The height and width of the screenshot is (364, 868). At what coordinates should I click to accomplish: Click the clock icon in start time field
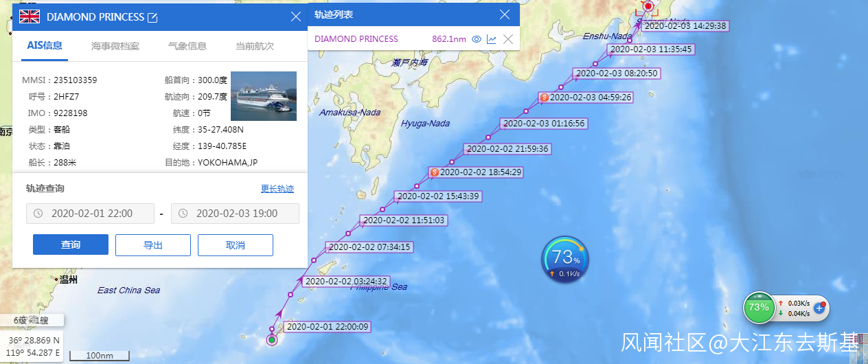pos(38,214)
